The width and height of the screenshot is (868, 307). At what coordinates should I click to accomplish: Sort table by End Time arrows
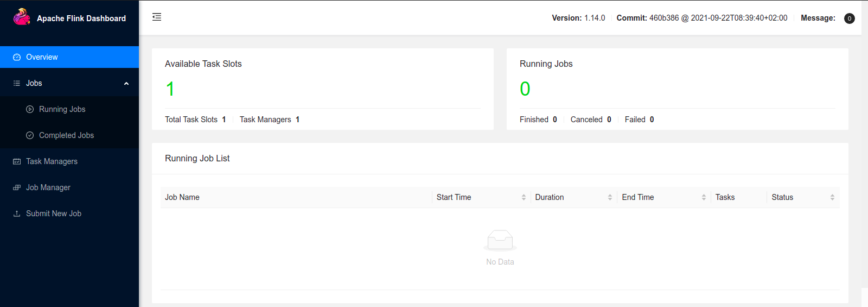coord(704,197)
